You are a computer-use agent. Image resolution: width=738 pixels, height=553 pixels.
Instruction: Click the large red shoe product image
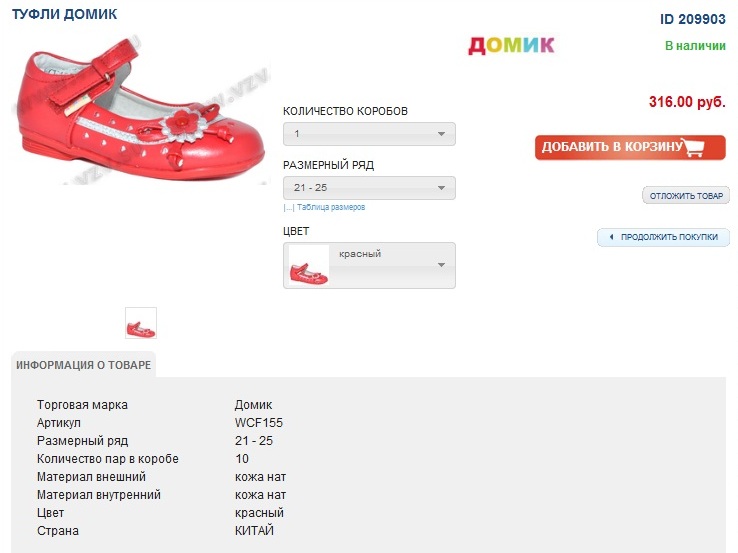click(140, 110)
